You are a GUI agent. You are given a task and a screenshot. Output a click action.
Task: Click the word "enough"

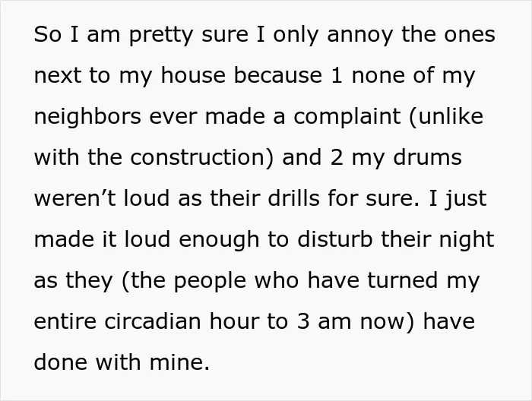coord(219,240)
